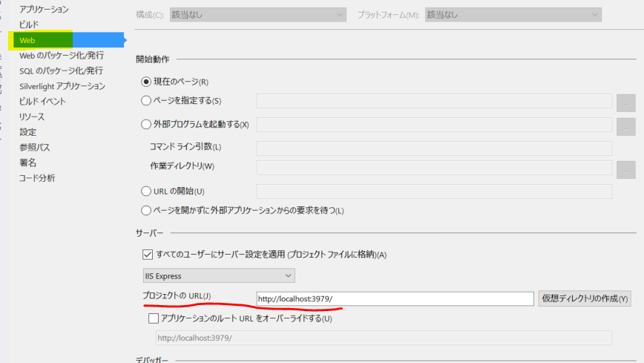
Task: Click 仮想ディレクトリの作成 button
Action: (x=585, y=299)
